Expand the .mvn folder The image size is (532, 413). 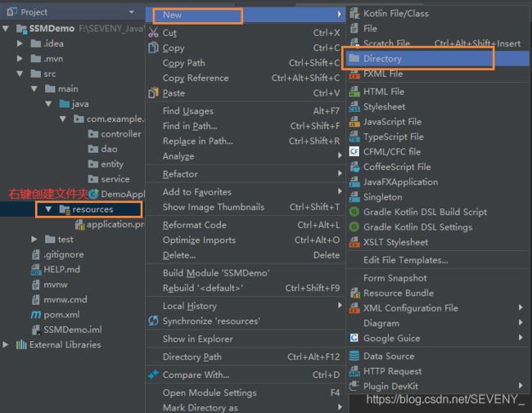(x=20, y=59)
